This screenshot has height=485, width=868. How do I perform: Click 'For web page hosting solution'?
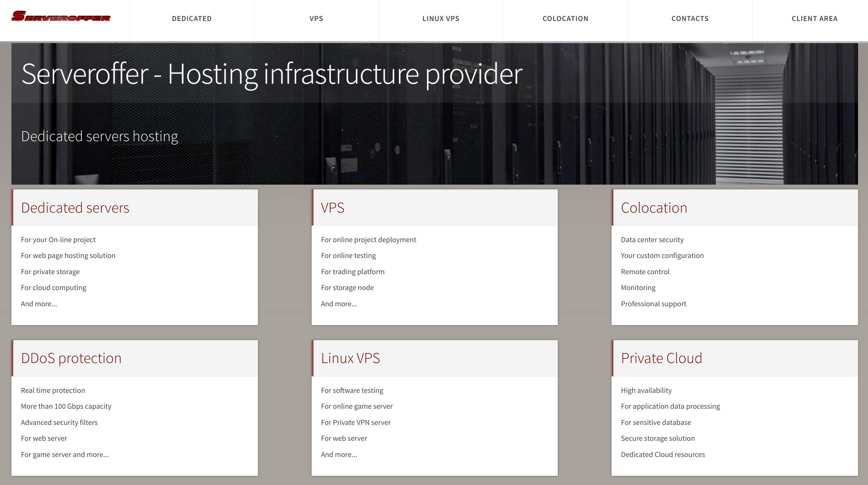[x=68, y=255]
